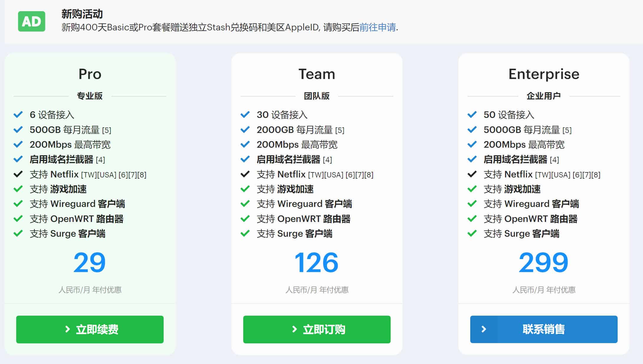Click 启用域名拦截器 [4] in Team plan
643x364 pixels.
coord(294,159)
